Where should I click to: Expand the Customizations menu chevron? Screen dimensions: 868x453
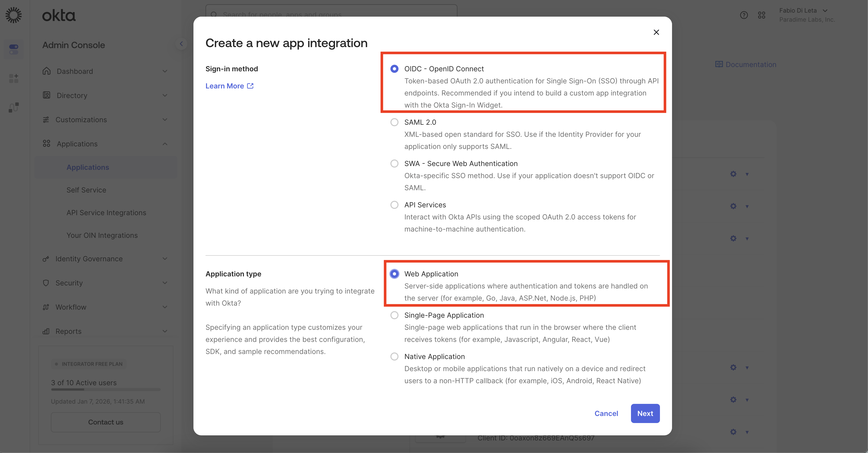[x=165, y=120]
